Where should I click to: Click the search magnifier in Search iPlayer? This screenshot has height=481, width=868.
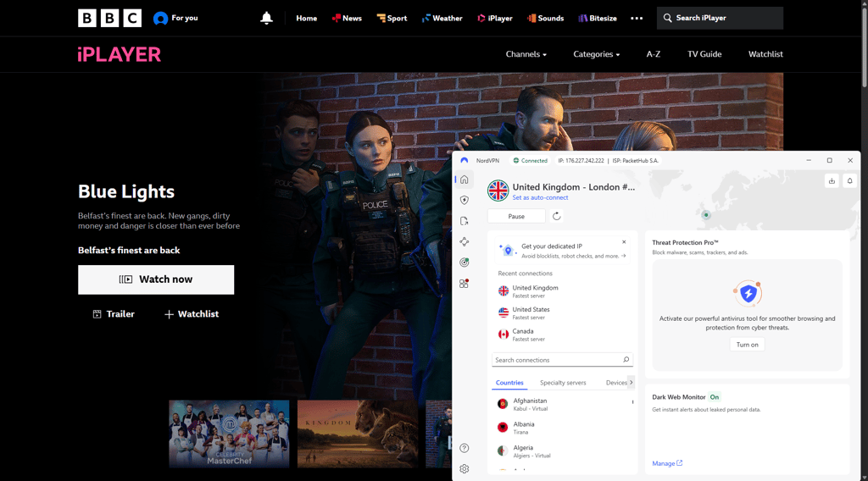pyautogui.click(x=668, y=18)
